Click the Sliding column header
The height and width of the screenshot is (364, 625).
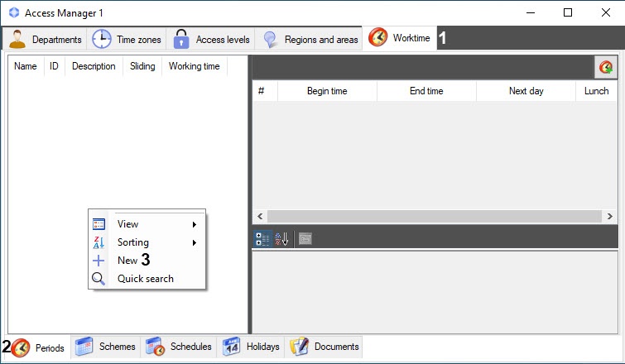[142, 66]
